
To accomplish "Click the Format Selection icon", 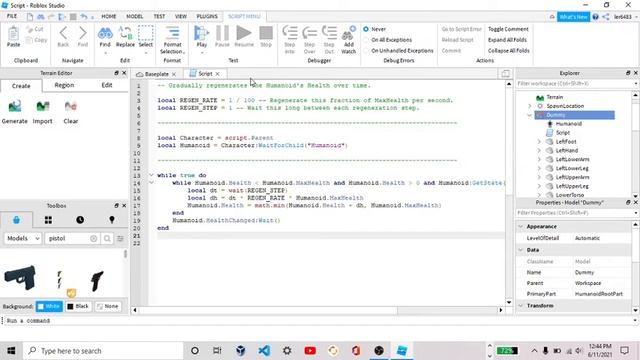I will 172,33.
